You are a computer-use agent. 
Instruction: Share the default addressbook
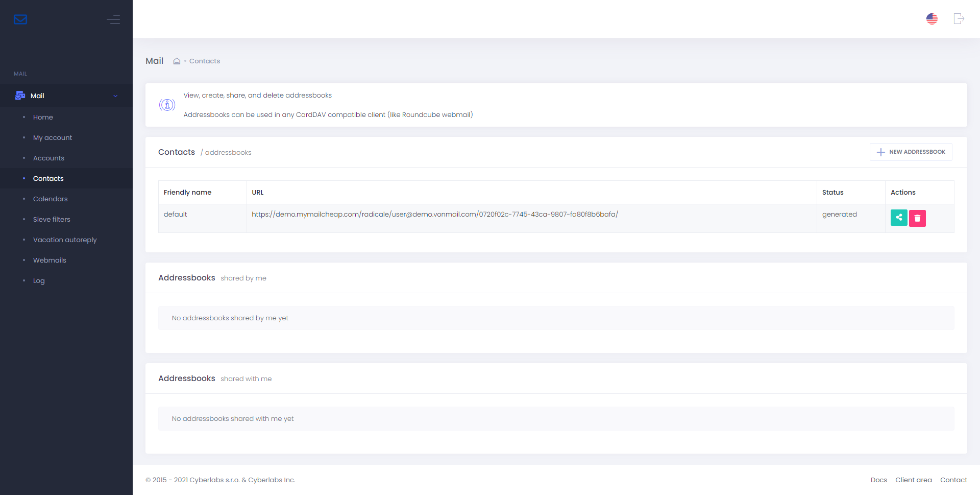(898, 218)
